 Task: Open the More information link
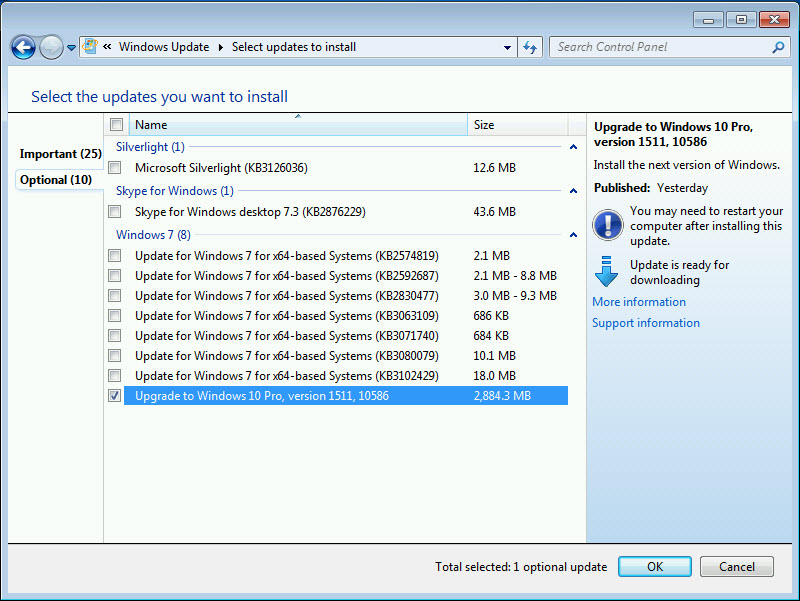click(639, 302)
